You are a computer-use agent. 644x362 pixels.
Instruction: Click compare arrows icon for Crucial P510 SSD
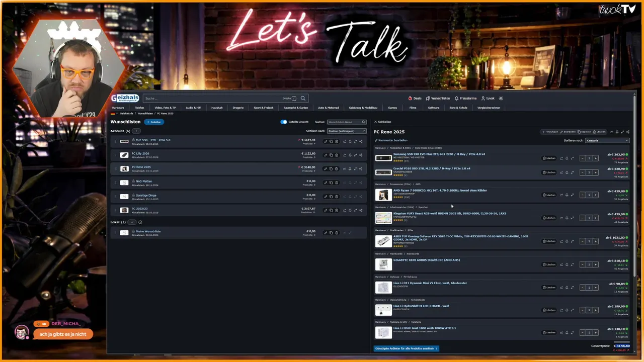(x=572, y=172)
